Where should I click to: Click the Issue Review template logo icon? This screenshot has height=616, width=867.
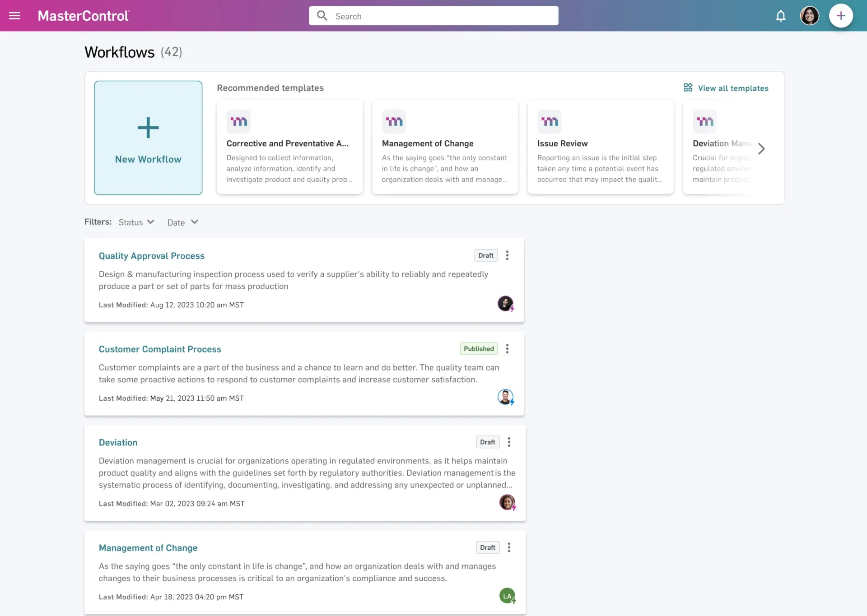pos(549,121)
